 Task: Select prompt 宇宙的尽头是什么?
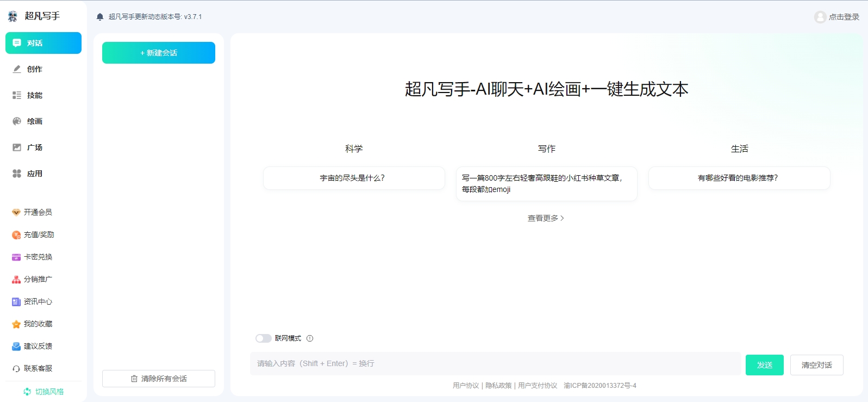click(x=354, y=178)
